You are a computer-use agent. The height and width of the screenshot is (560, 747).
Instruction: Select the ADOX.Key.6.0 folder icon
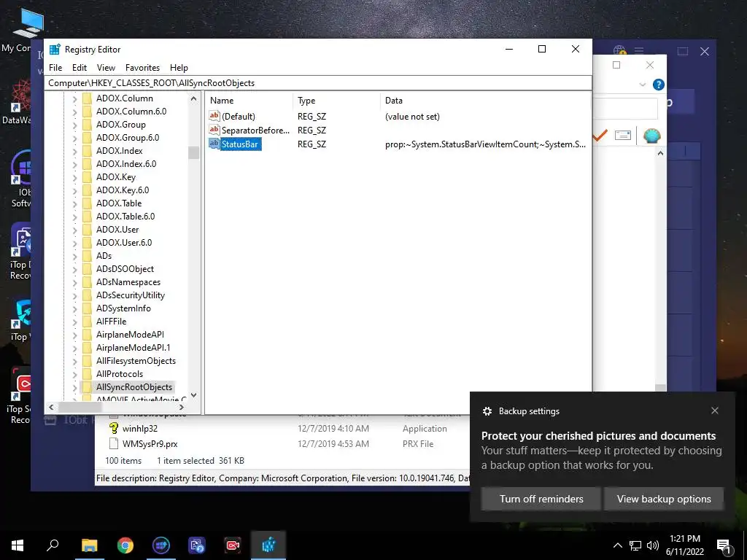pos(87,190)
